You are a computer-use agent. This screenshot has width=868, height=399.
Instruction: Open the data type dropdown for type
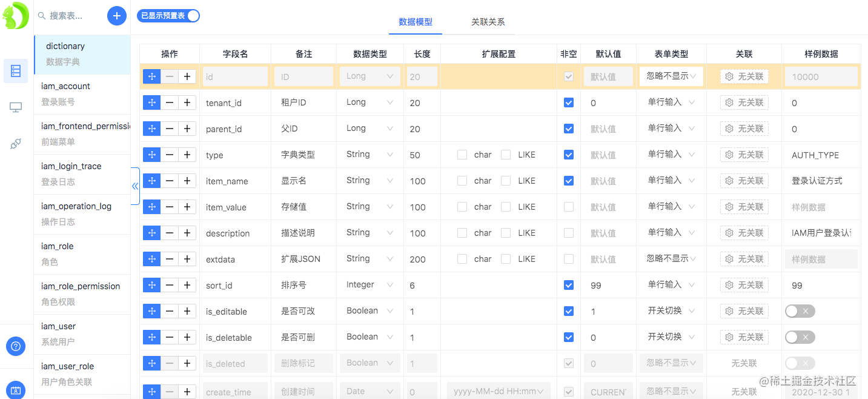click(x=370, y=155)
